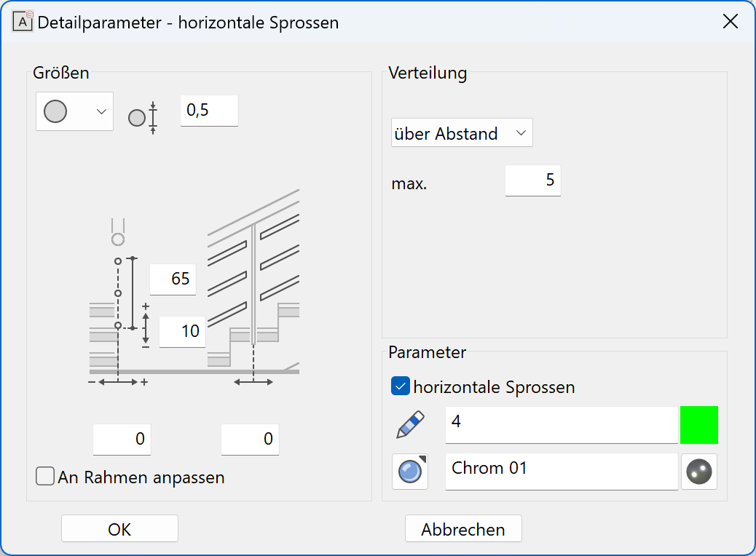
Task: Click the application icon in title bar
Action: pos(22,22)
